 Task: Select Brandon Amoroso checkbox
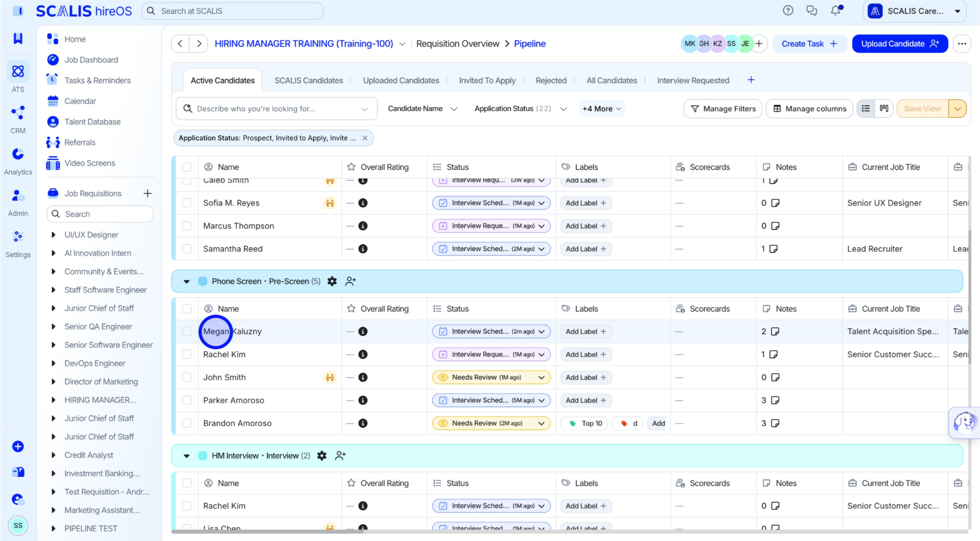(x=187, y=423)
